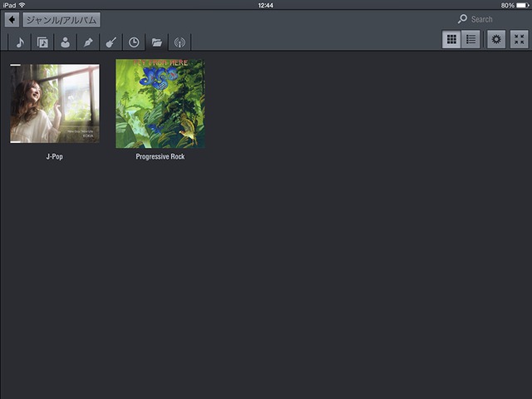Tap the back arrow button
Viewport: 532px width, 399px height.
point(12,20)
